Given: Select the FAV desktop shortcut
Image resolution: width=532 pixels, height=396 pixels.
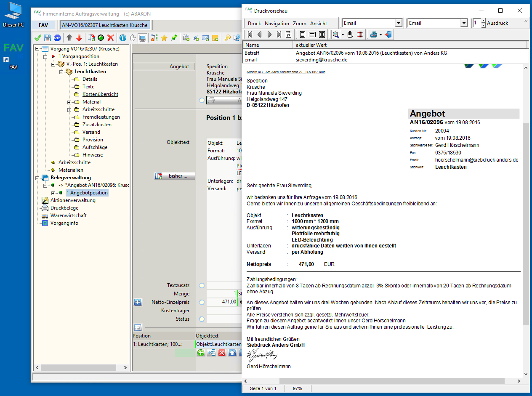Looking at the screenshot, I should pyautogui.click(x=13, y=56).
